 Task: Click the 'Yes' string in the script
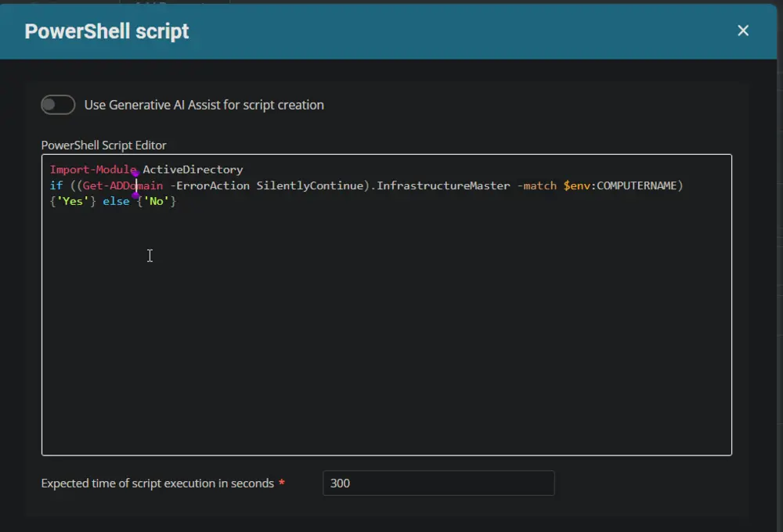73,201
